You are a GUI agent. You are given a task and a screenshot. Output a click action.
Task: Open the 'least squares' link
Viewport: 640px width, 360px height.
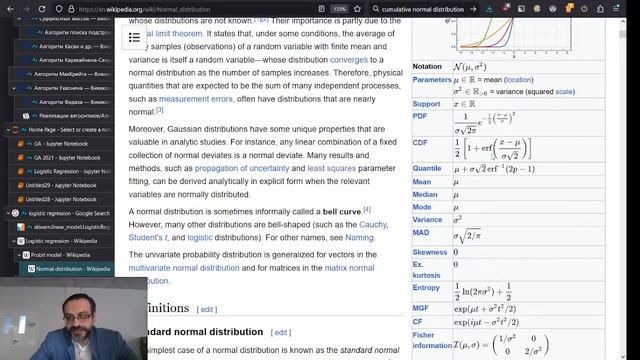331,168
